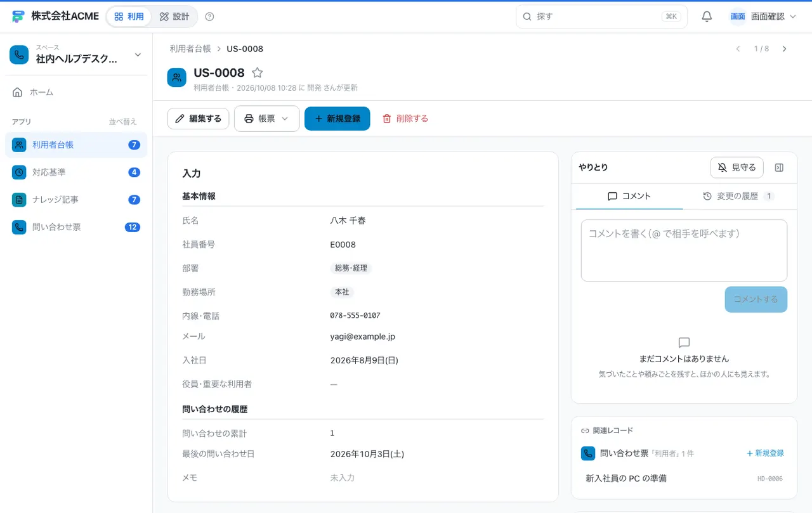The image size is (812, 513).
Task: Switch to 設計 mode
Action: click(x=174, y=16)
